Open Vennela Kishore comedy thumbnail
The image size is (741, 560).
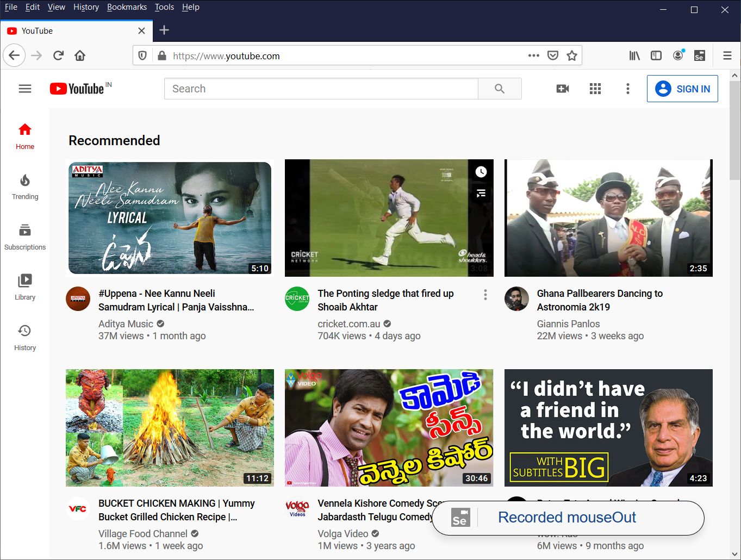point(389,428)
